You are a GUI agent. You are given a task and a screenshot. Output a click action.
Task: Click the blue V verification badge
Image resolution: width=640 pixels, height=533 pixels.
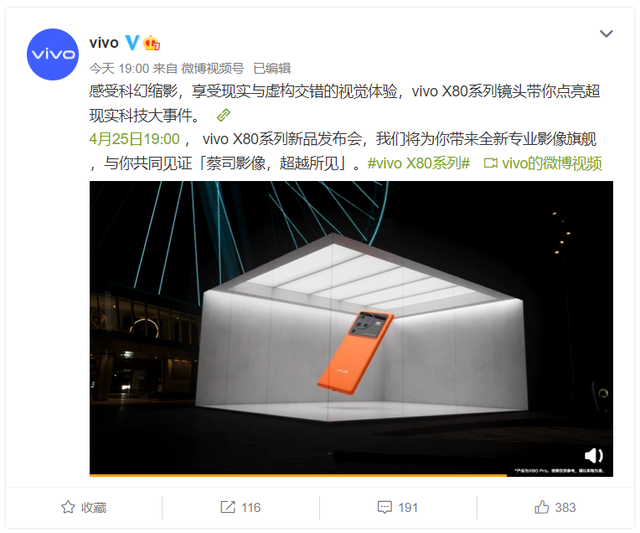click(x=132, y=42)
